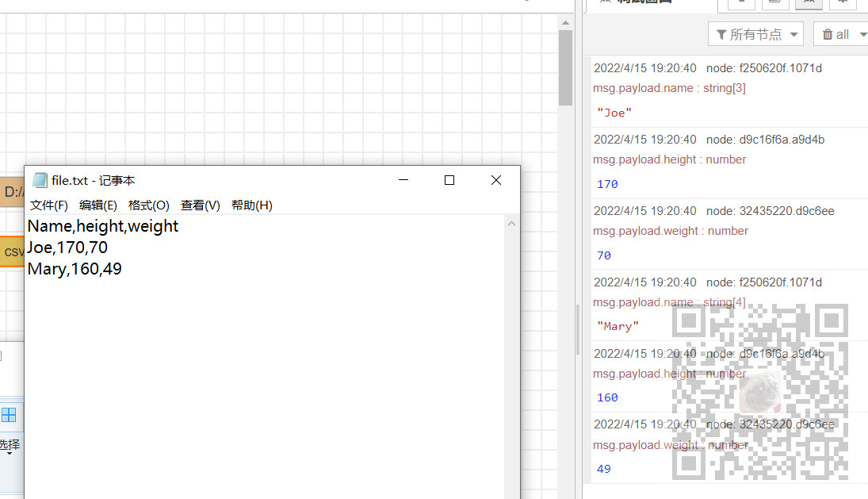868x499 pixels.
Task: Click the debug value 170
Action: pyautogui.click(x=607, y=184)
